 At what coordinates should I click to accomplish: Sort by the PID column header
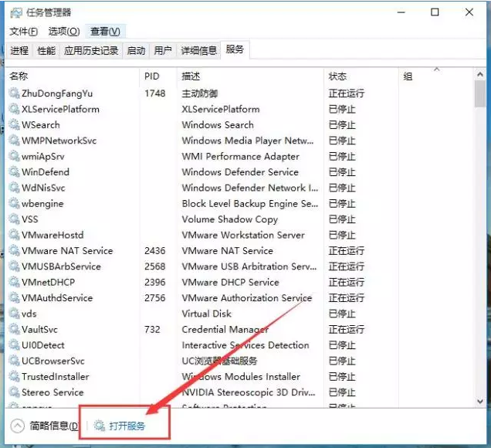pyautogui.click(x=152, y=76)
